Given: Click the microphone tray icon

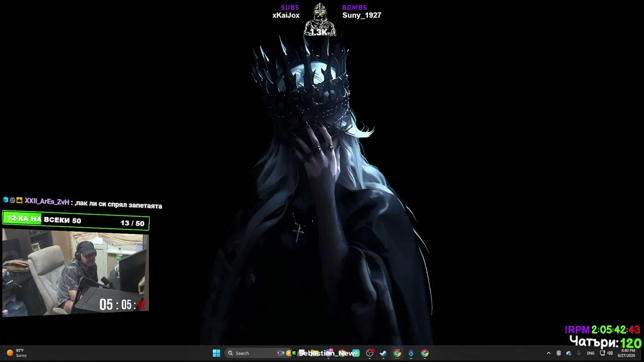Looking at the screenshot, I should (x=579, y=353).
